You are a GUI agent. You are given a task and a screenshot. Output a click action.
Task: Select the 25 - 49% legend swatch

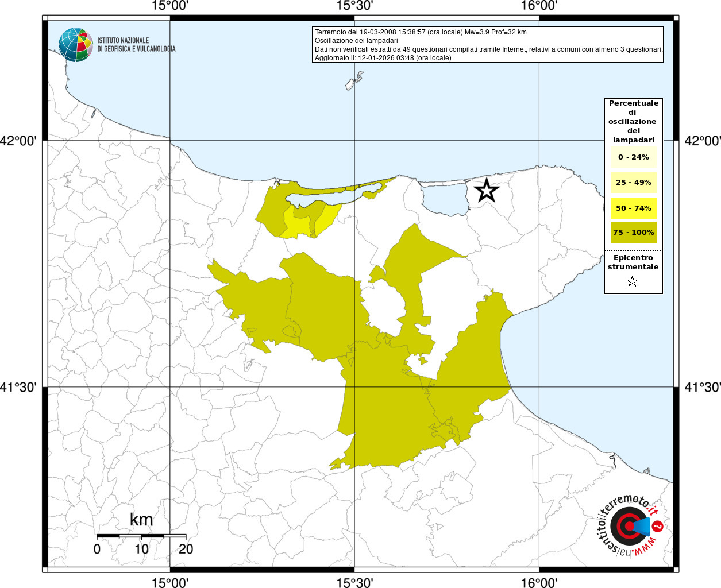(634, 183)
